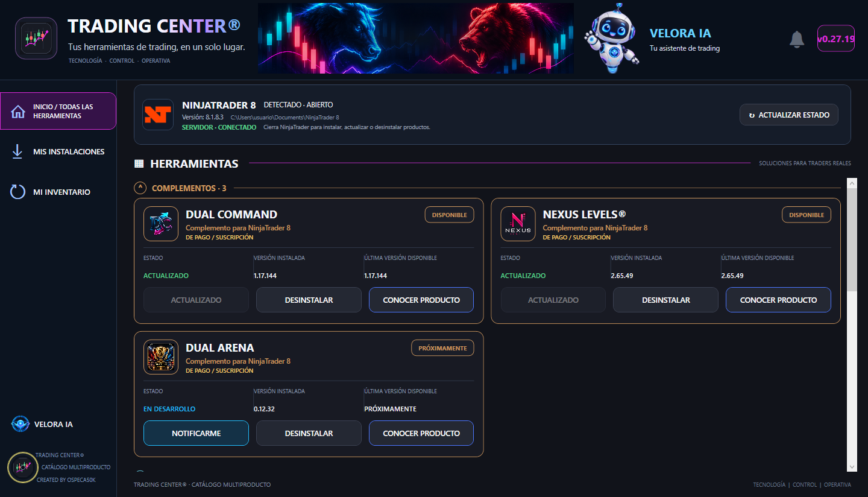This screenshot has height=497, width=868.
Task: Click the bull and bear banner image
Action: (416, 38)
